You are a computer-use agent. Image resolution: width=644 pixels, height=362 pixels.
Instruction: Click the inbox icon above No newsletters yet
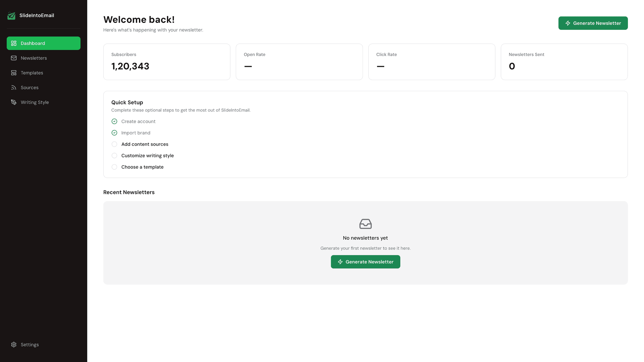[365, 224]
